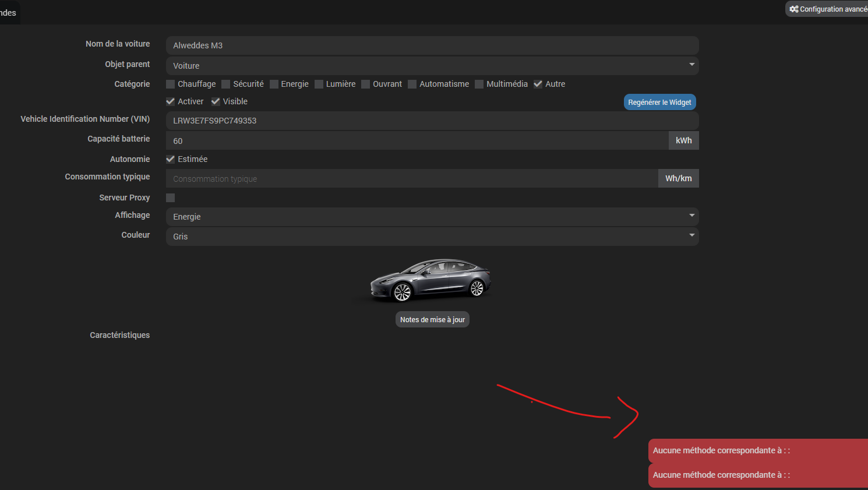Enable the Serveur Proxy checkbox
This screenshot has width=868, height=490.
click(x=171, y=198)
